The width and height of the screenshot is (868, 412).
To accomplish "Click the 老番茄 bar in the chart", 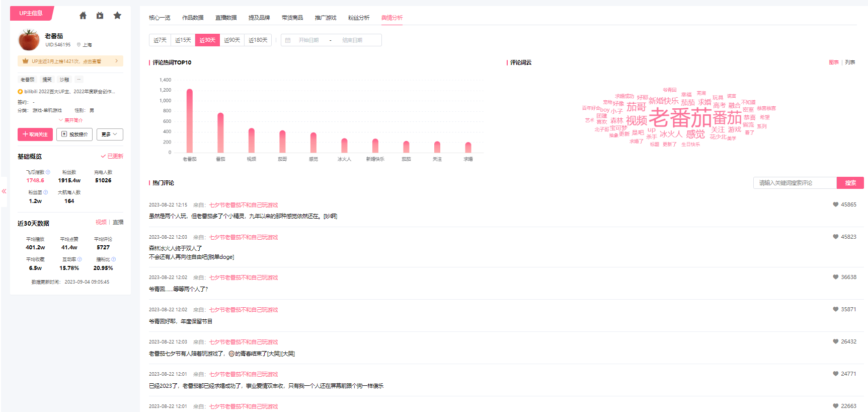I will (190, 121).
